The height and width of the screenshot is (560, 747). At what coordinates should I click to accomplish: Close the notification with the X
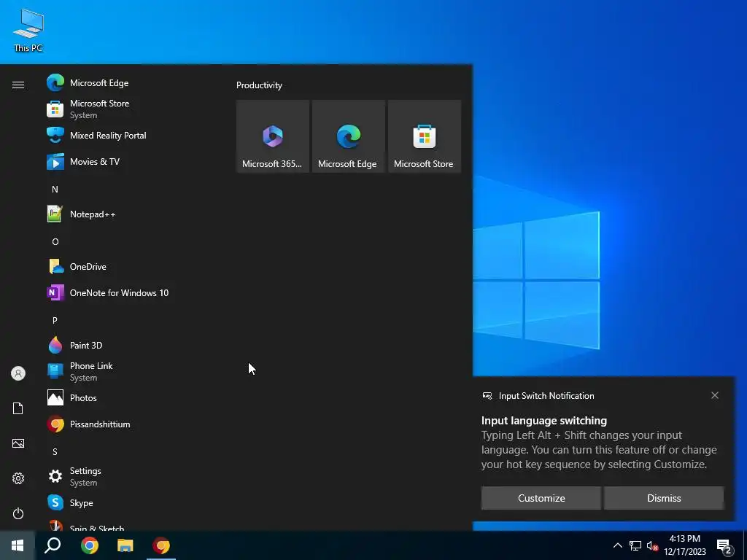pyautogui.click(x=715, y=395)
